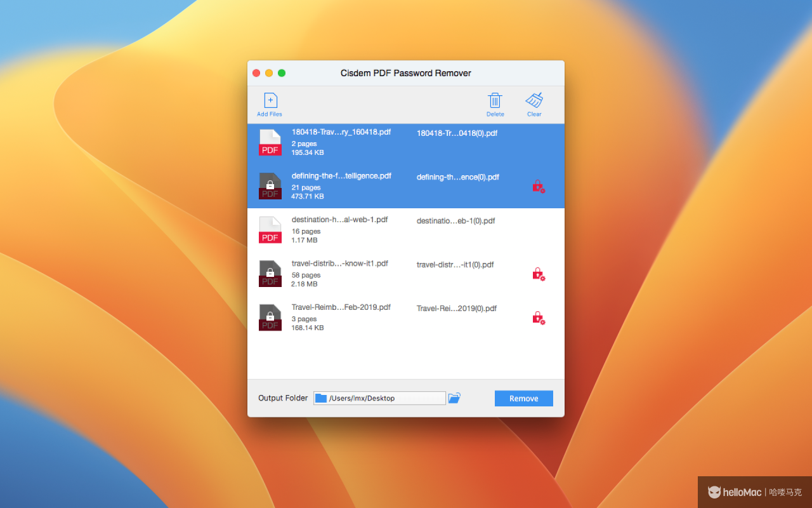Click the 21 pages text
Screen dimensions: 812x508
coord(306,188)
